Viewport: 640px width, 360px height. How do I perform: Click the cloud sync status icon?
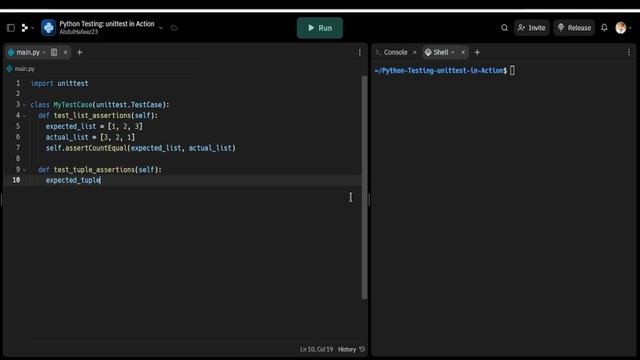(174, 28)
